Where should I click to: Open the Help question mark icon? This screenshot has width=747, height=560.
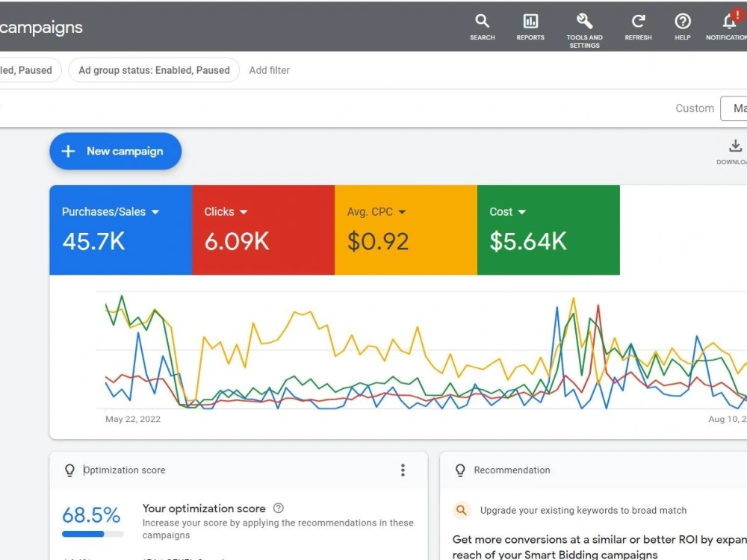[x=683, y=27]
